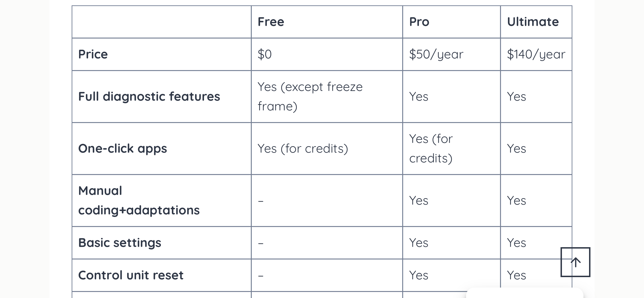Screen dimensions: 644x298
Task: Click the Free dash for Basic settings
Action: click(x=261, y=243)
